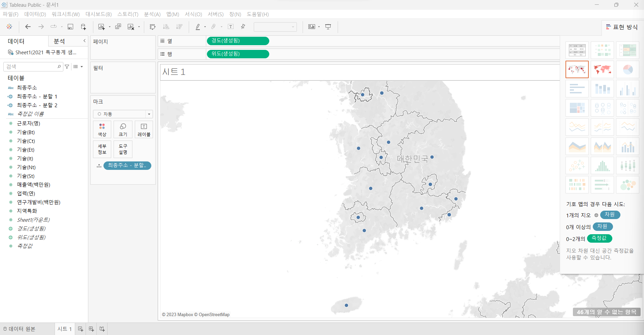Click new dashboard icon in bottom tab bar
The image size is (644, 335).
click(x=91, y=329)
